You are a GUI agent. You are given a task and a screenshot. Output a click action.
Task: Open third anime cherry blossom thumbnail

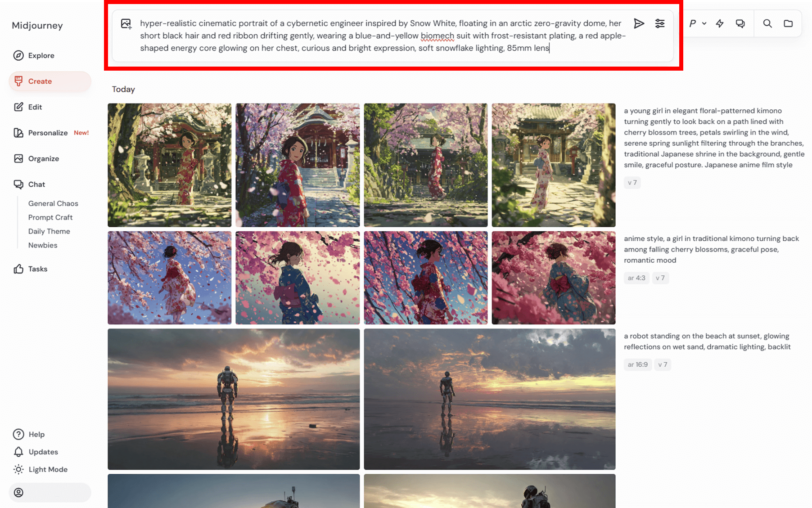tap(426, 278)
